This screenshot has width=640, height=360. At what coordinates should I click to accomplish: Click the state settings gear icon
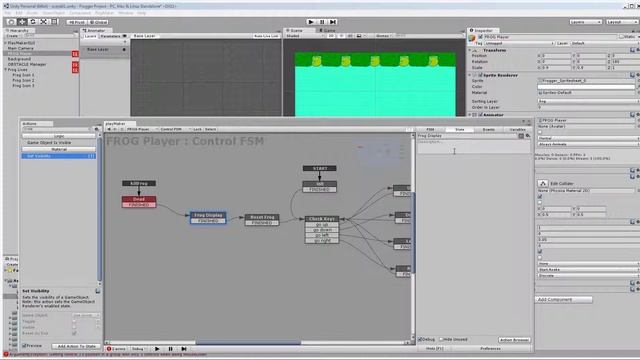[528, 136]
